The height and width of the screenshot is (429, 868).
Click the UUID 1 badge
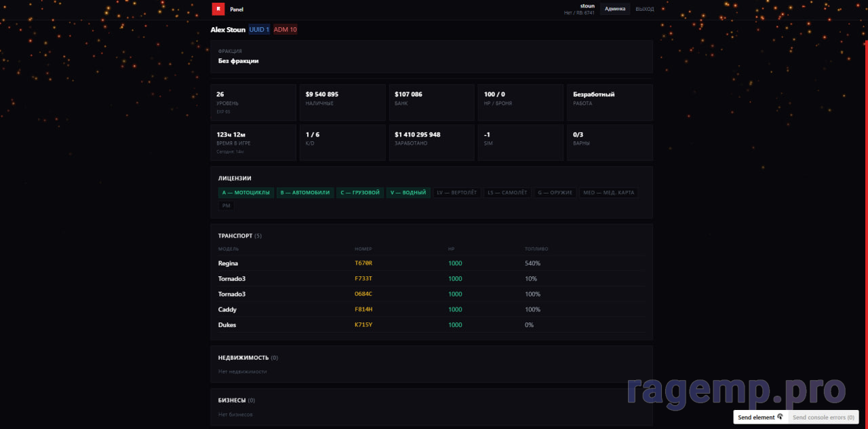[259, 30]
